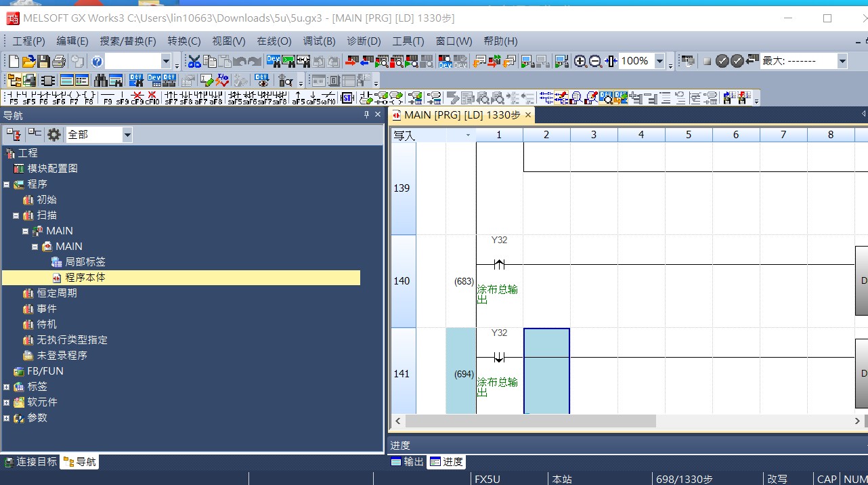Open the 转换(C) menu

(x=184, y=41)
